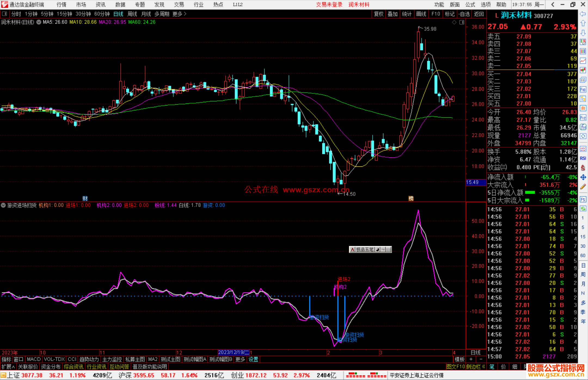Switch to the MACD indicator tab
588x380 pixels.
(33, 359)
